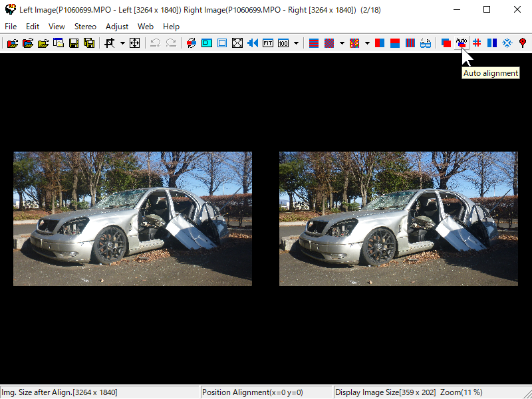This screenshot has width=532, height=399.
Task: Open the Web menu
Action: tap(146, 27)
